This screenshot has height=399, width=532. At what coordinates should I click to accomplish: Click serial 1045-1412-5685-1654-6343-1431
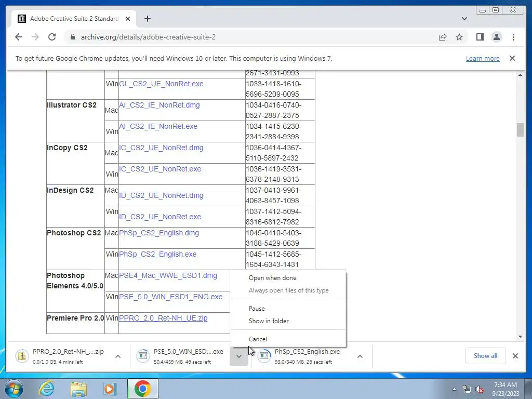280,259
